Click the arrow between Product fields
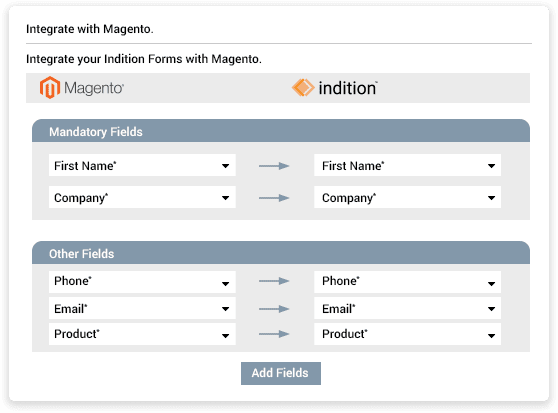The width and height of the screenshot is (558, 413). 274,334
